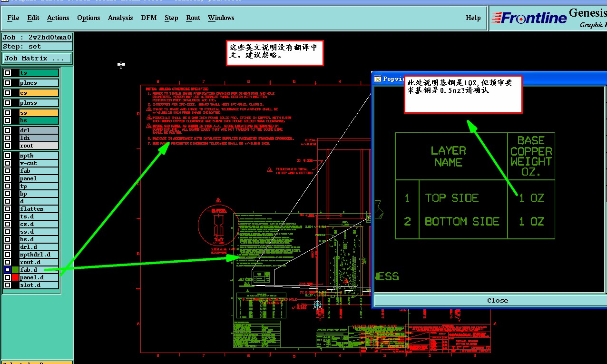Viewport: 607px width, 364px height.
Task: Toggle the plncs layer checkbox
Action: point(8,83)
